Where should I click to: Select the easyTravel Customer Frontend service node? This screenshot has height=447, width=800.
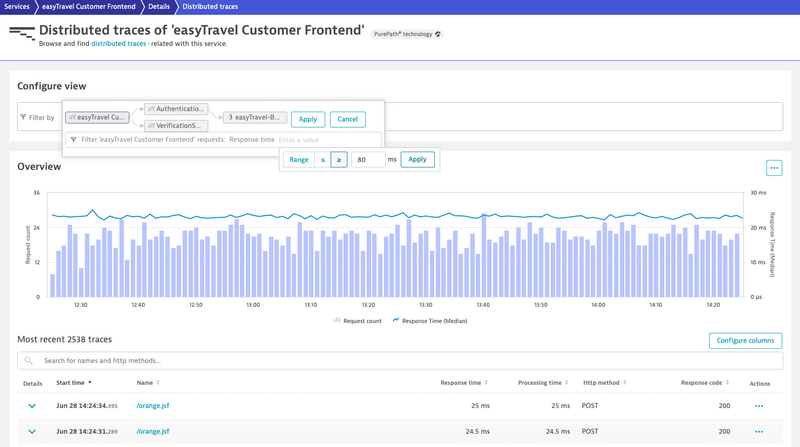point(99,118)
